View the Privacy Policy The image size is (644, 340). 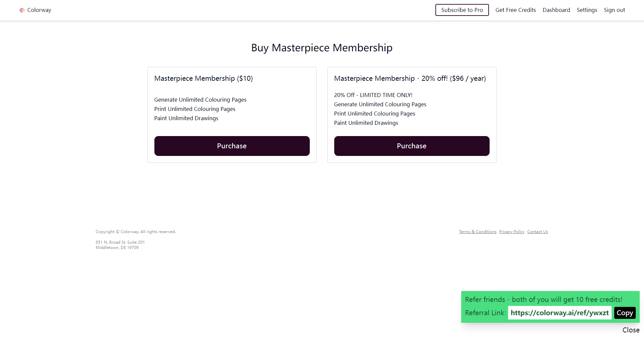pos(512,232)
